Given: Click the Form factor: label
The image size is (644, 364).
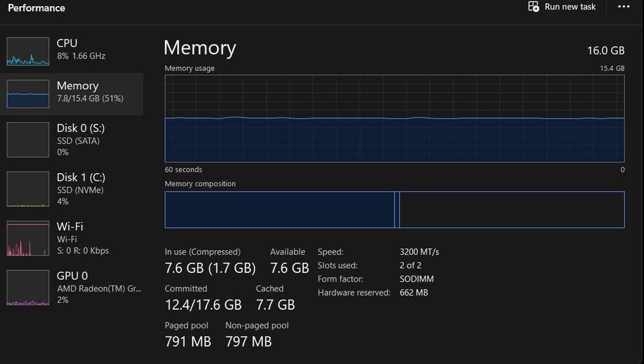Looking at the screenshot, I should 341,279.
